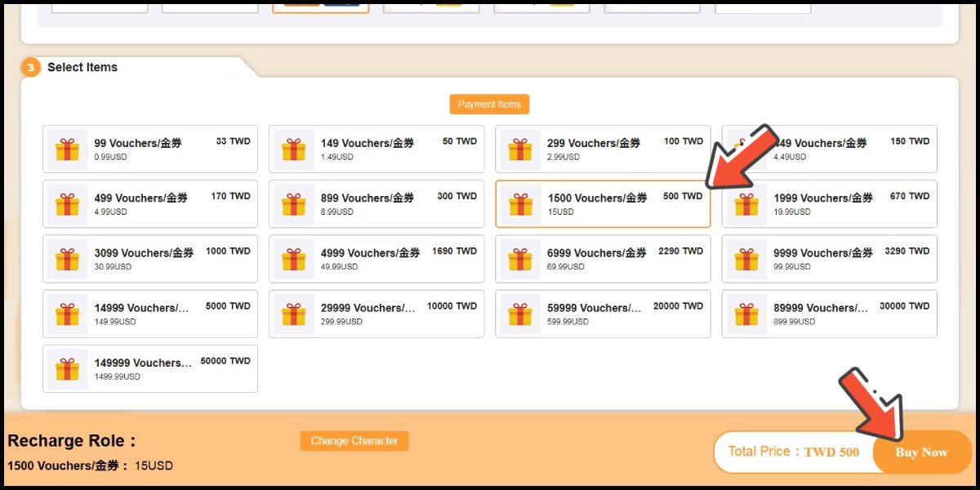Click the 899 Vouchers gift box icon
This screenshot has width=980, height=490.
tap(293, 204)
